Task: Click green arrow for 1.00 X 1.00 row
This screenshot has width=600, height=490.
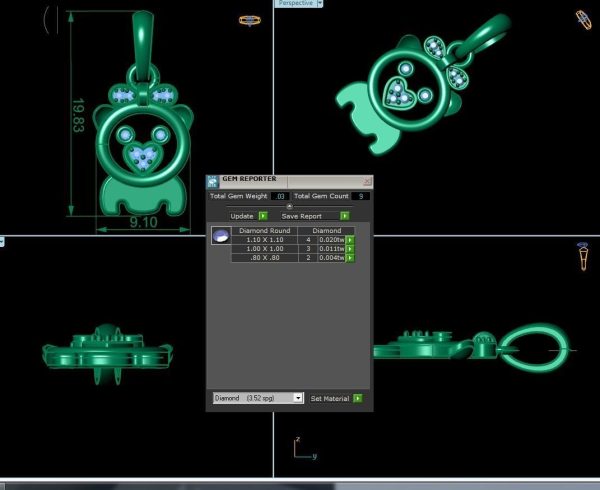Action: click(x=350, y=249)
